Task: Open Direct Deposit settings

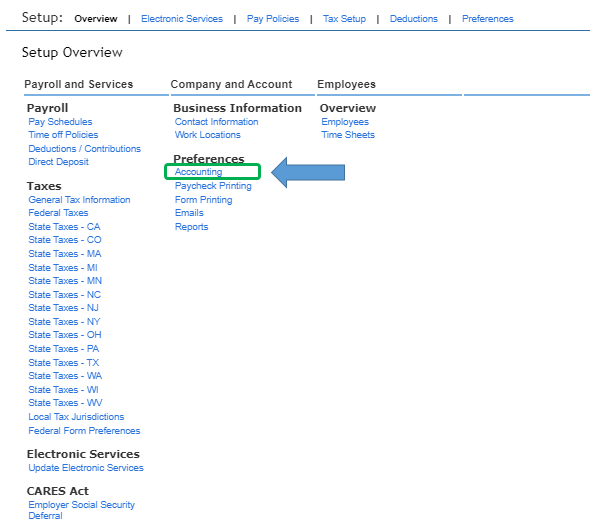Action: click(x=58, y=162)
